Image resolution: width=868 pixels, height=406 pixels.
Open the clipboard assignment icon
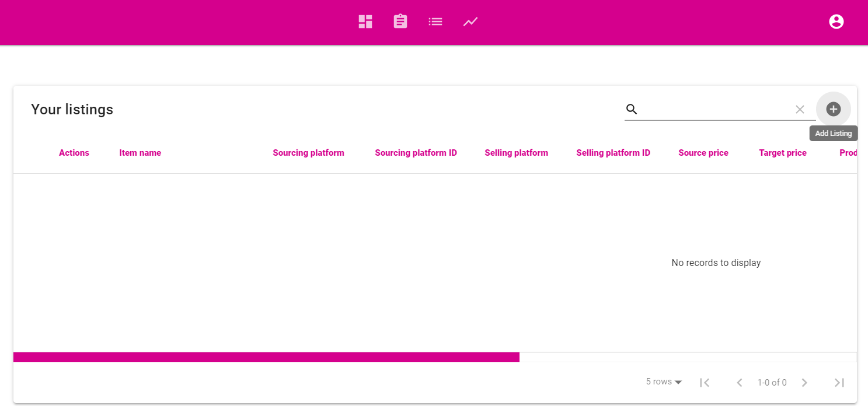coord(400,22)
